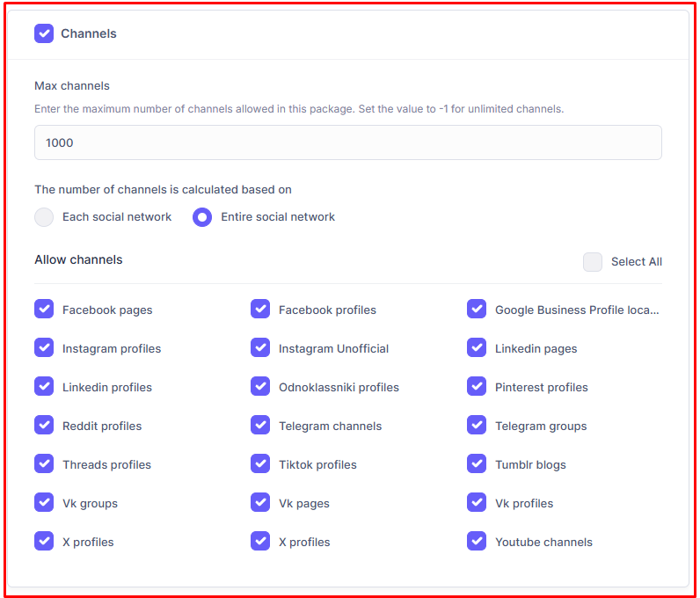Toggle the Linkedin pages checkbox

click(x=477, y=348)
